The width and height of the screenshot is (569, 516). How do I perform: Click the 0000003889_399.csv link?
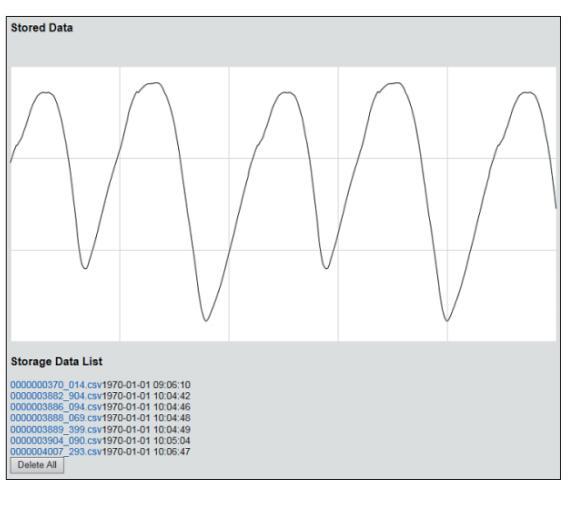point(56,429)
